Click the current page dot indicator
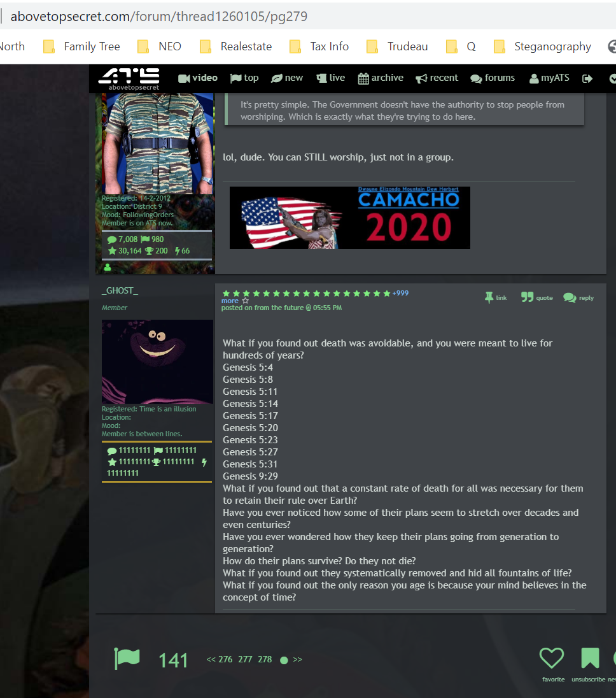Screen dimensions: 616x698 coord(284,660)
